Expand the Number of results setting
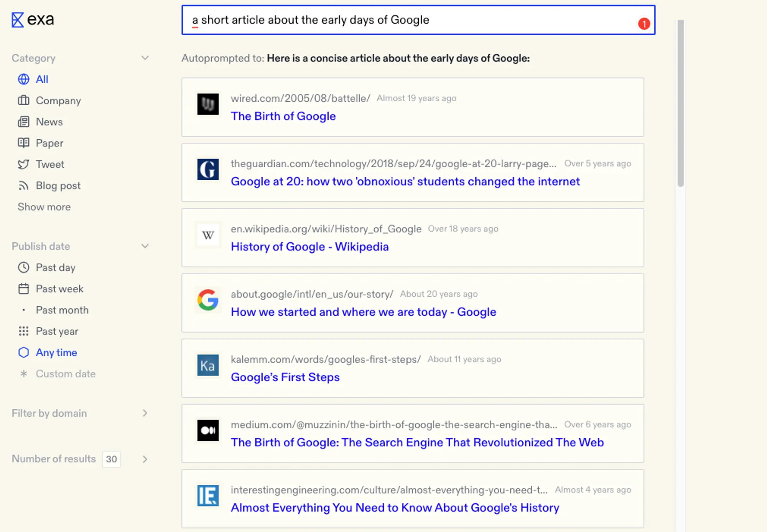The width and height of the screenshot is (767, 532). [x=145, y=459]
